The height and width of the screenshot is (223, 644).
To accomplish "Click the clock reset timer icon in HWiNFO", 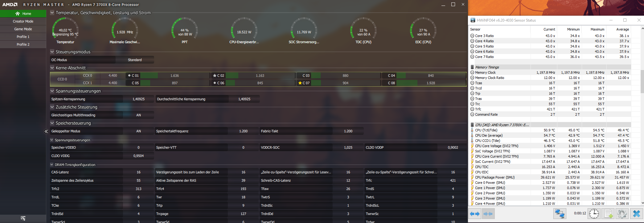I will (x=594, y=213).
